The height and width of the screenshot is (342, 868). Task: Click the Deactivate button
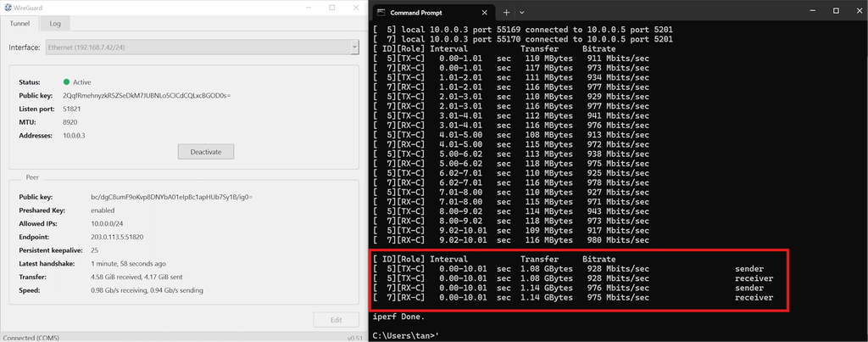[205, 151]
